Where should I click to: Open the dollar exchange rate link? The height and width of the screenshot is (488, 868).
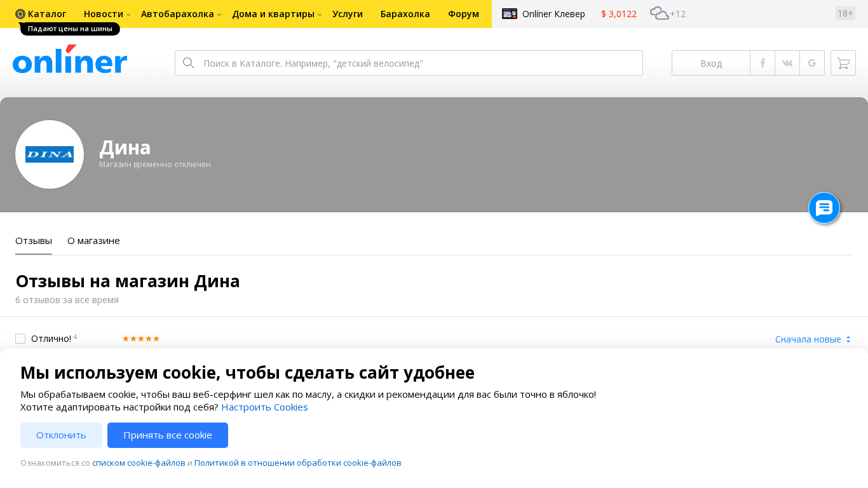(618, 14)
